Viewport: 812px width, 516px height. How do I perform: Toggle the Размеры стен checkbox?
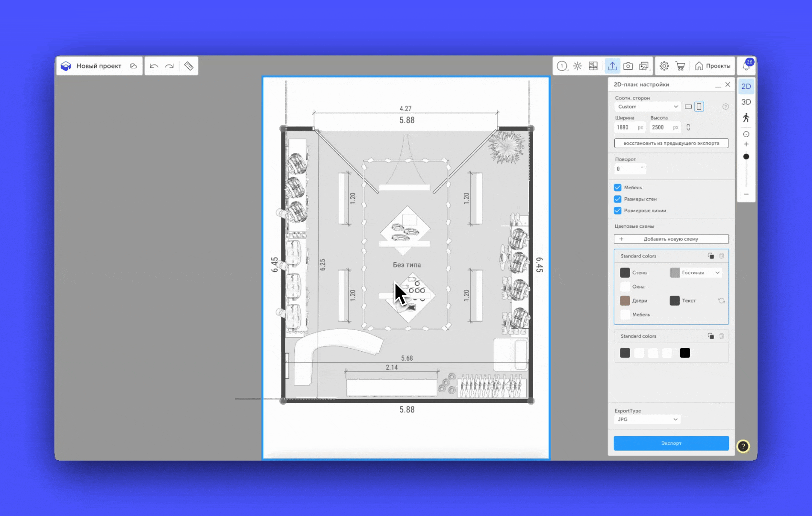coord(618,199)
